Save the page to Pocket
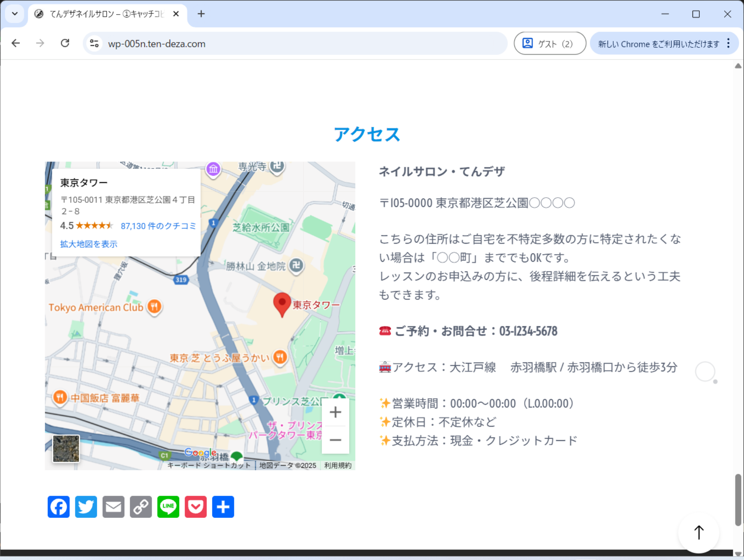The width and height of the screenshot is (744, 560). (x=196, y=507)
